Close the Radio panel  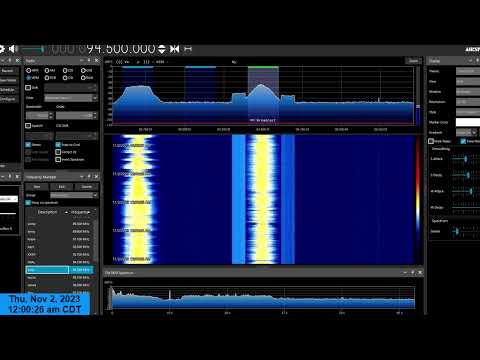click(x=96, y=60)
